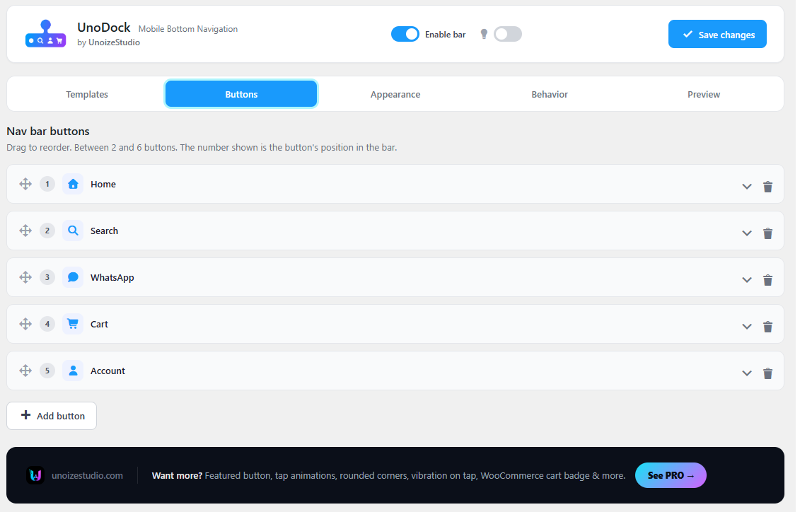This screenshot has height=512, width=812.
Task: Click the WhatsApp chat bubble icon
Action: click(x=73, y=277)
